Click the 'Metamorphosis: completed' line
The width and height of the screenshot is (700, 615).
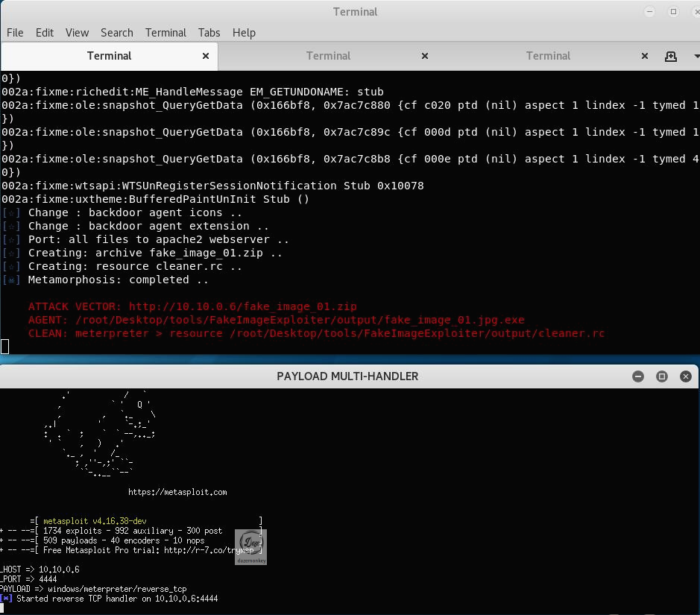105,280
